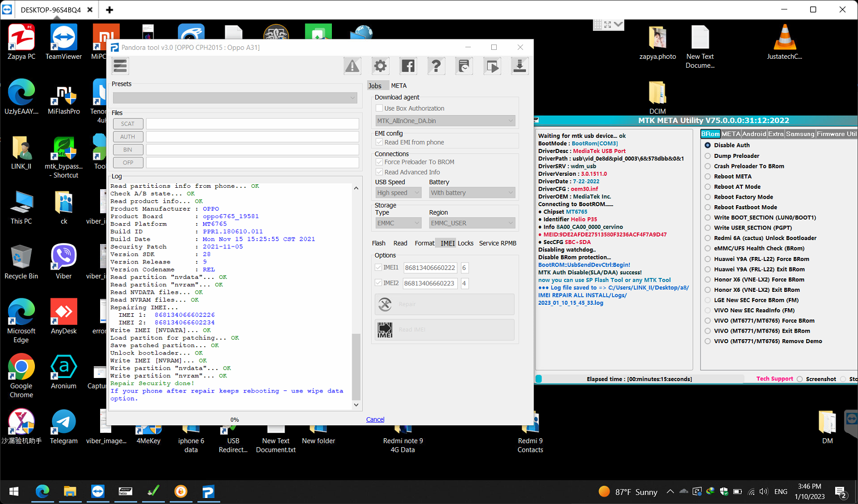The width and height of the screenshot is (858, 504).
Task: Open File Explorer from taskbar
Action: point(70,492)
